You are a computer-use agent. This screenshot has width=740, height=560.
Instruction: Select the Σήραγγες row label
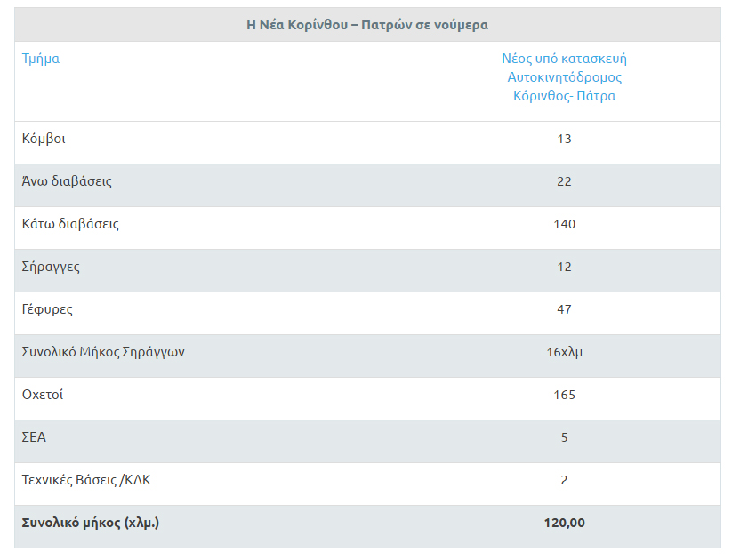coord(51,267)
